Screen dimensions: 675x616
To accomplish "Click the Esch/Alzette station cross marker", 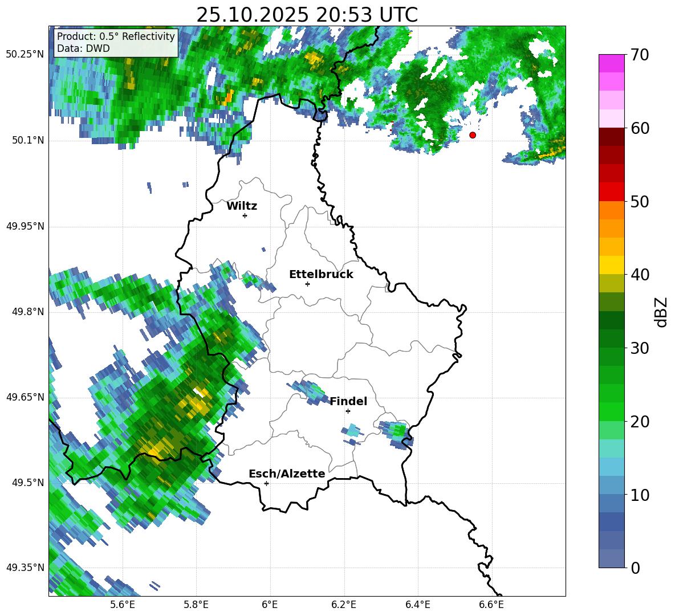I will click(266, 483).
